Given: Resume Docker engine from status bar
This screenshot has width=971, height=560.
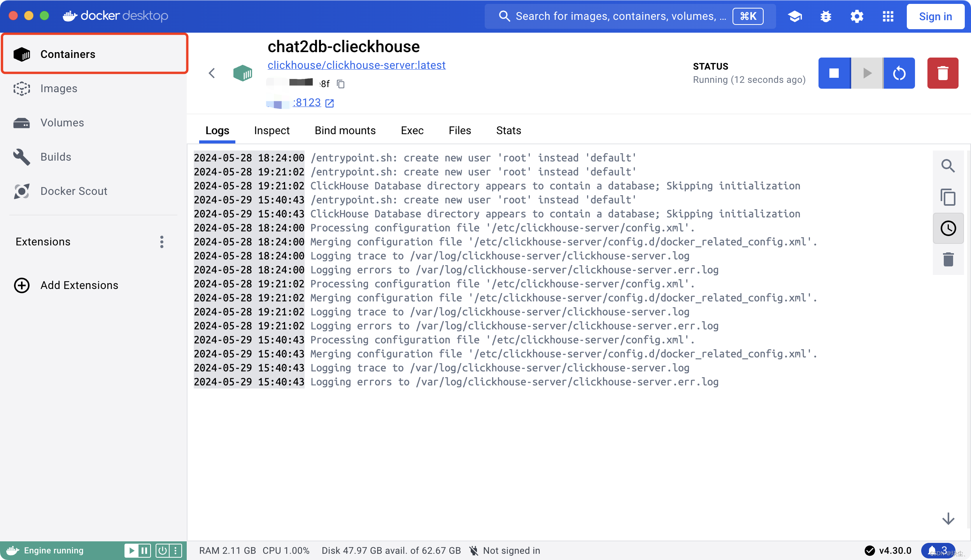Looking at the screenshot, I should pyautogui.click(x=132, y=551).
